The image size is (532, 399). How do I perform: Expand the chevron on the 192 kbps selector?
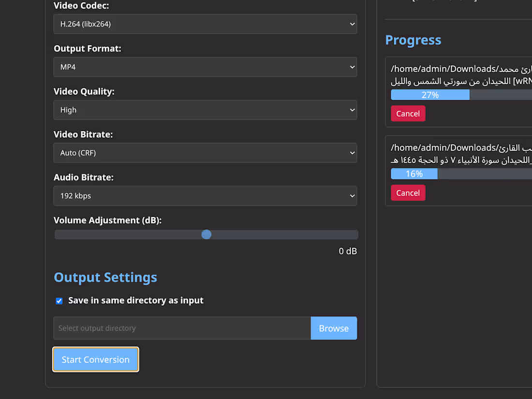click(x=352, y=196)
